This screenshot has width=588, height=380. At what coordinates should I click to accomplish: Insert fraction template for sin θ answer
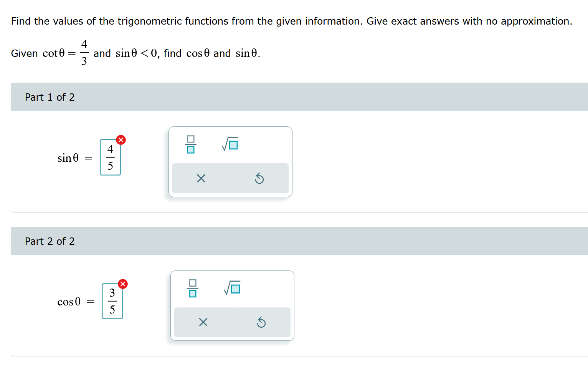click(x=191, y=144)
